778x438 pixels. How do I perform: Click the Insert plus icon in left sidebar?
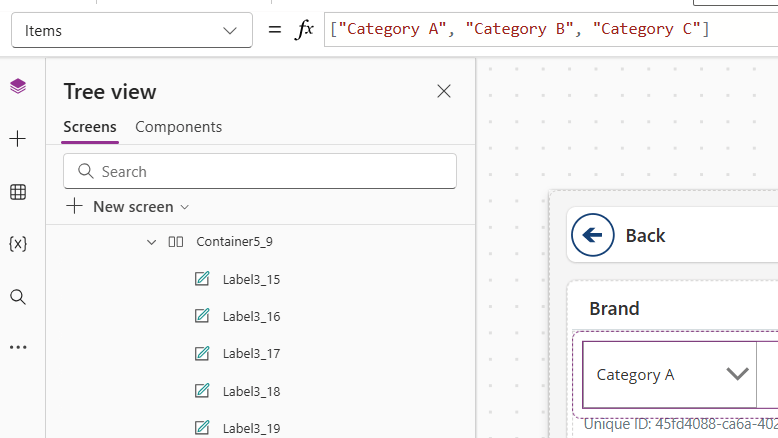pos(17,139)
